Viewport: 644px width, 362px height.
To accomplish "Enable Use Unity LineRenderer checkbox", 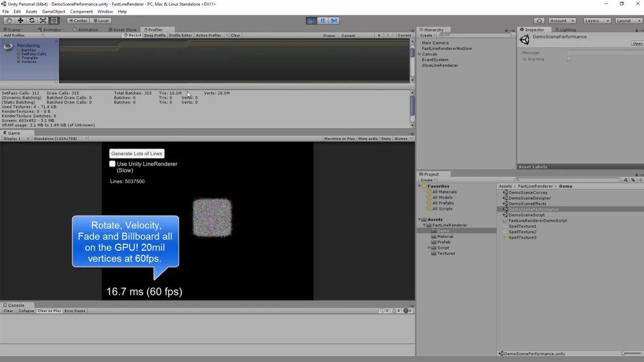I will point(112,164).
